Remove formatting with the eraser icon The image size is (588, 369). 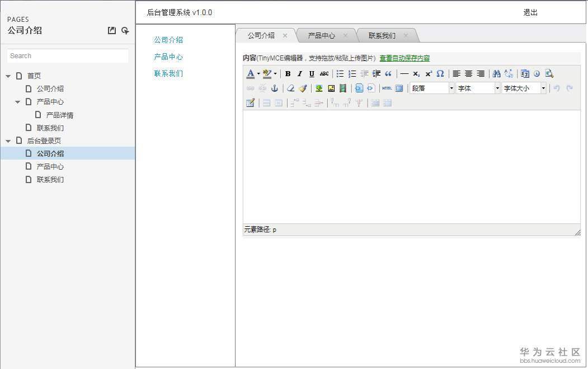point(290,88)
